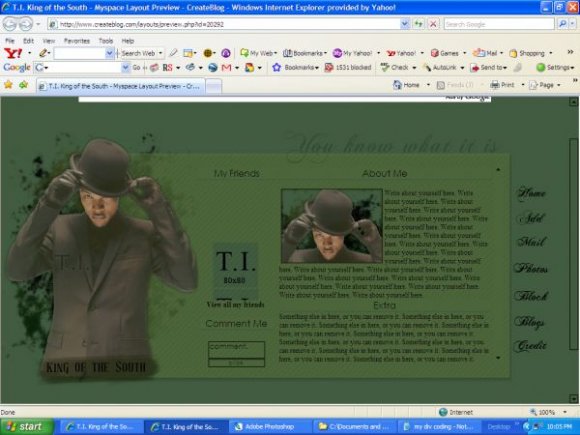Click the blue globe icon on Google toolbar
The width and height of the screenshot is (580, 435).
tap(212, 67)
